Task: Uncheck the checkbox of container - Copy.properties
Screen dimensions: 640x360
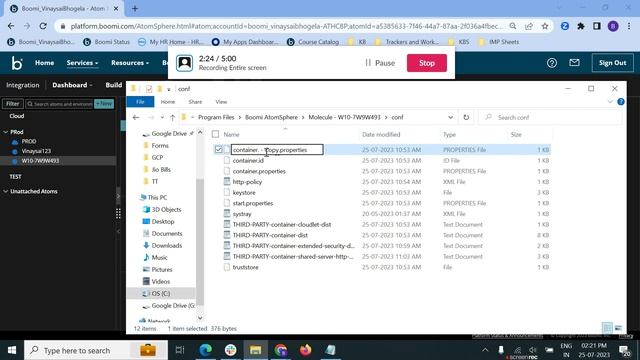Action: click(x=218, y=150)
